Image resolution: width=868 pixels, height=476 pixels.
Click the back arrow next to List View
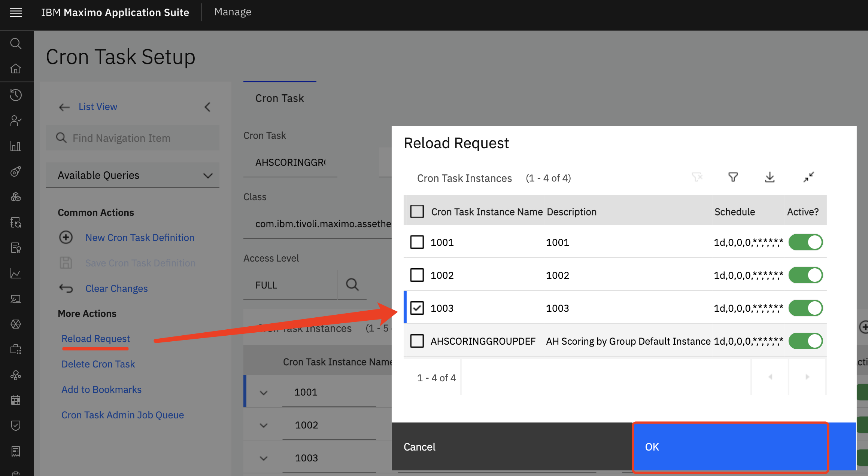pyautogui.click(x=64, y=107)
